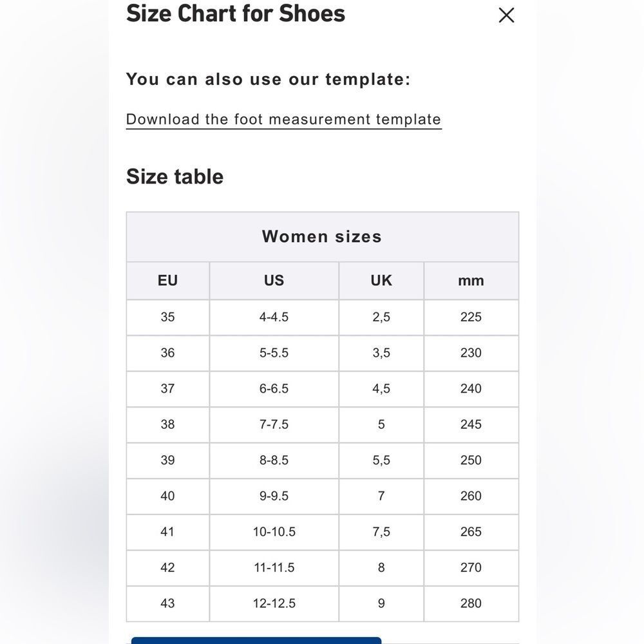The height and width of the screenshot is (644, 644).
Task: Click the Size table heading
Action: pos(175,177)
